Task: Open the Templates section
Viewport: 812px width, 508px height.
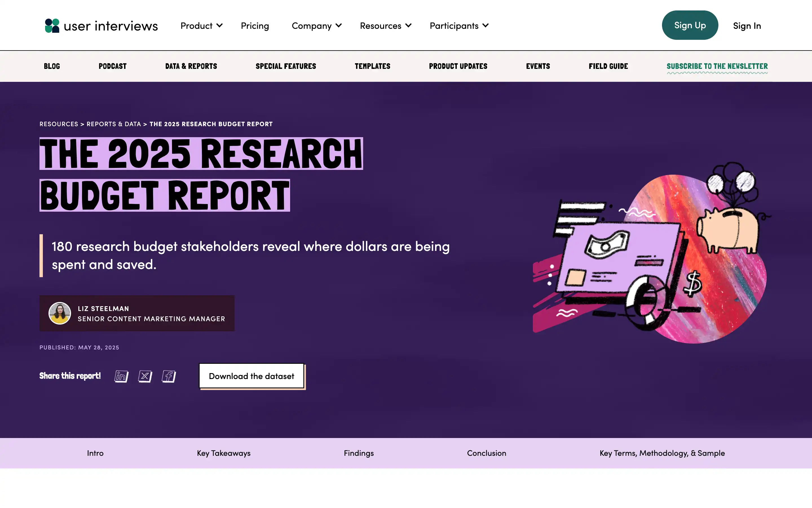Action: click(x=372, y=66)
